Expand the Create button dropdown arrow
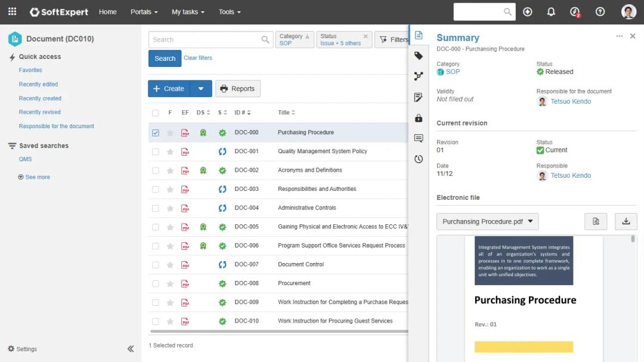The image size is (644, 362). click(x=201, y=89)
